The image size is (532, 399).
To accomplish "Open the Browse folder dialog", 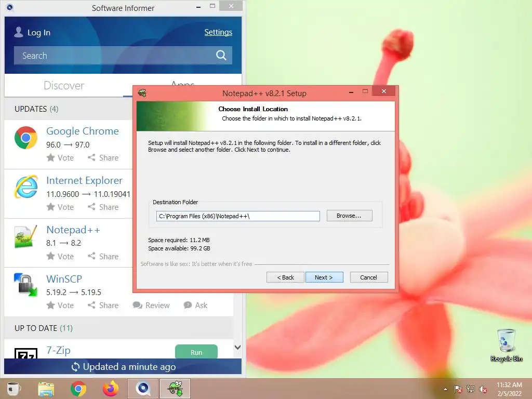I will pyautogui.click(x=349, y=216).
